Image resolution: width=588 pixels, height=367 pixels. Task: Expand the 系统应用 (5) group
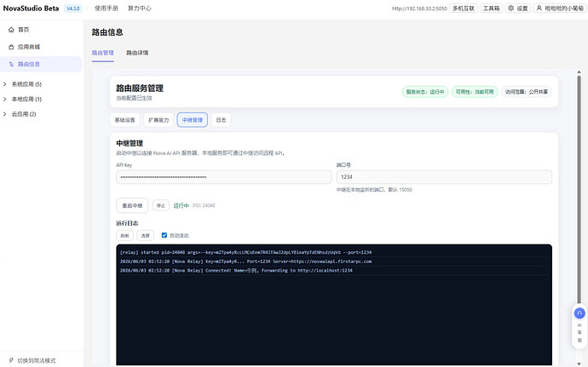point(5,84)
